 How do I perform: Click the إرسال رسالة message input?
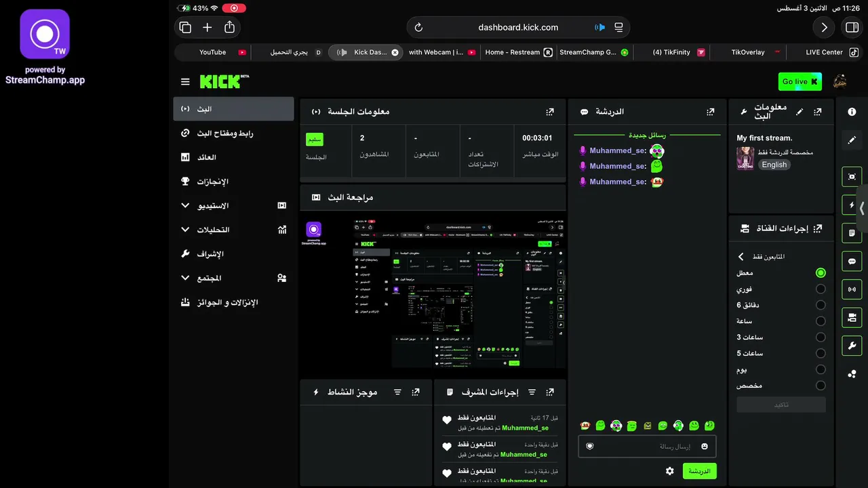647,446
